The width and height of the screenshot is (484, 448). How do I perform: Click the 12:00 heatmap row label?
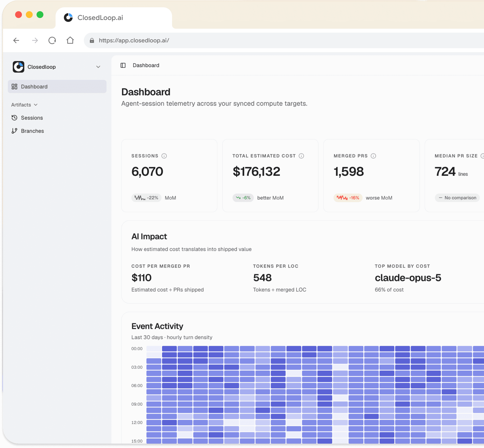(x=137, y=422)
